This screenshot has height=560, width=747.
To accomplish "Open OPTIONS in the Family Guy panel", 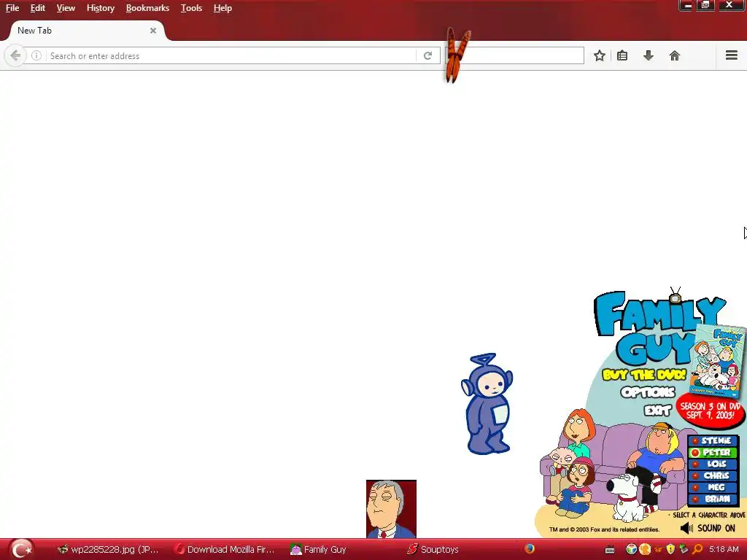I will pos(648,392).
